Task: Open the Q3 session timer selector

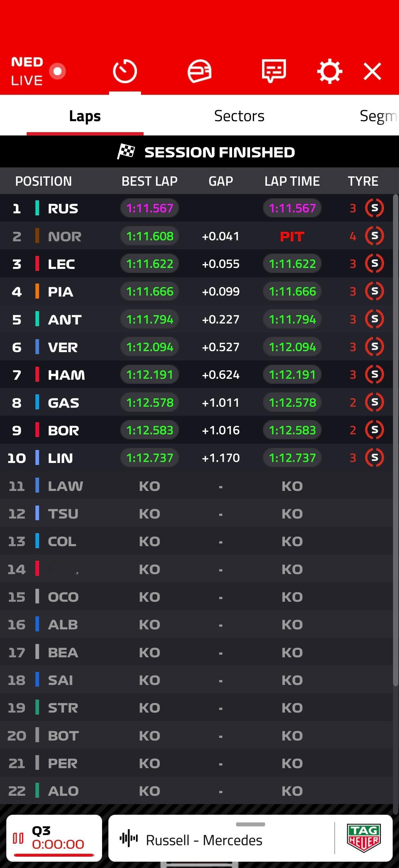Action: pyautogui.click(x=54, y=838)
